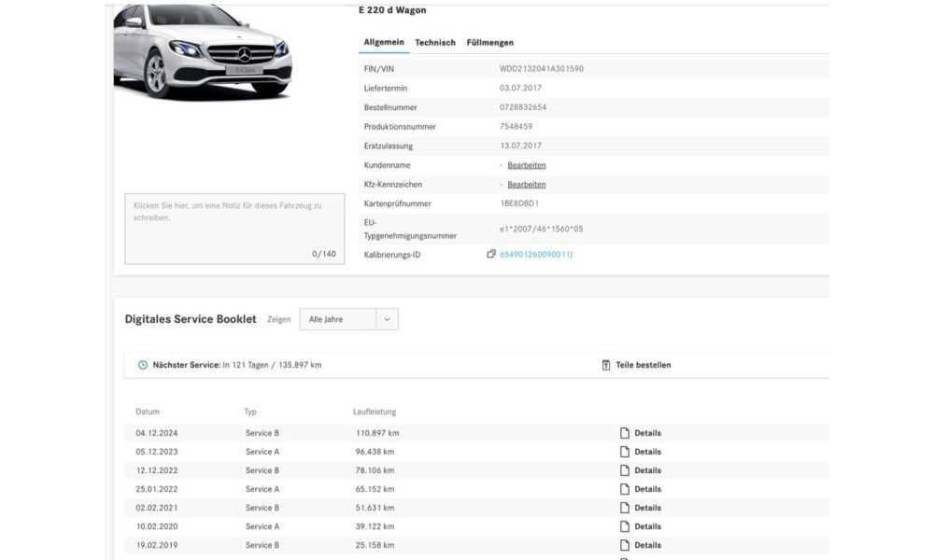Viewport: 934px width, 560px height.
Task: Click the Digitales Service Booklet heading
Action: [191, 319]
